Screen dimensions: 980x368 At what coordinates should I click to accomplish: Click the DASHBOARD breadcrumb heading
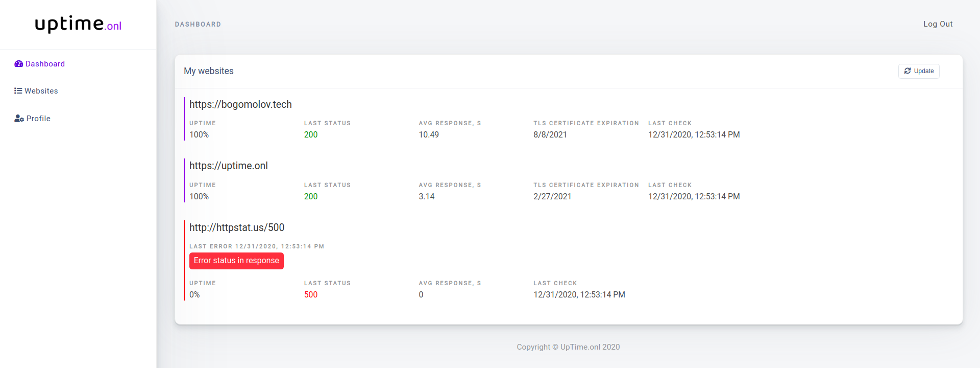point(198,24)
